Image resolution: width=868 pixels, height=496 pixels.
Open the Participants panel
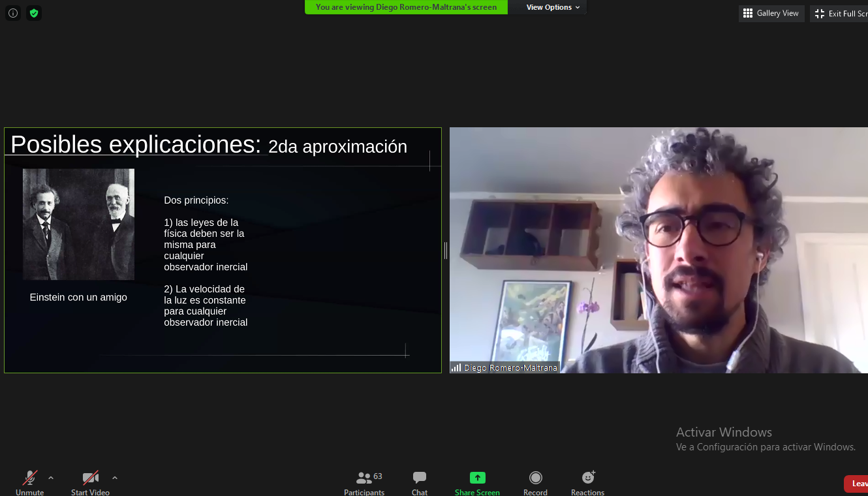tap(364, 483)
